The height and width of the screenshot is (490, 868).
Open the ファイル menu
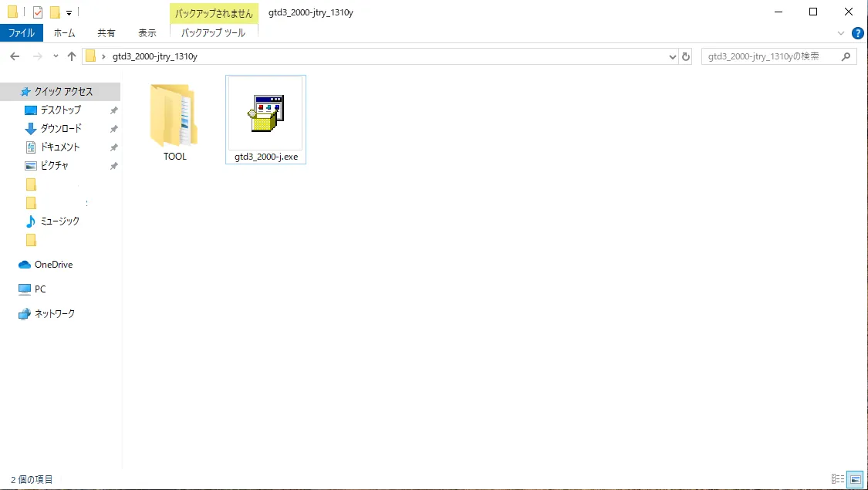(22, 33)
